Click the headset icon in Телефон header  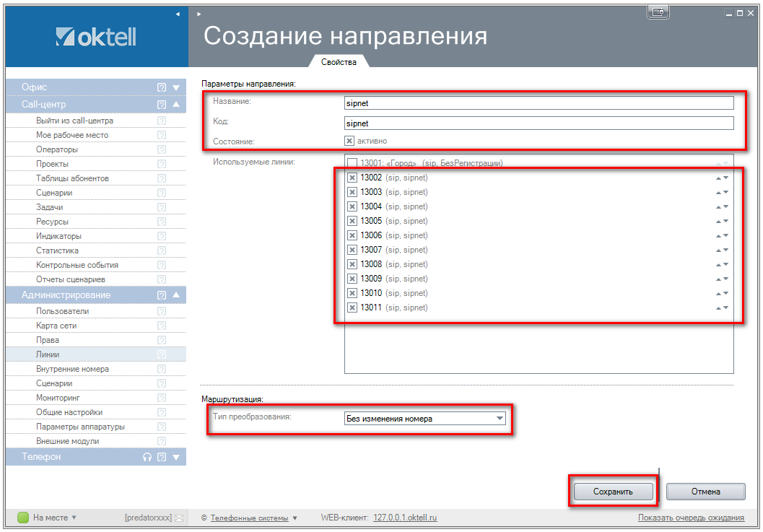[147, 457]
